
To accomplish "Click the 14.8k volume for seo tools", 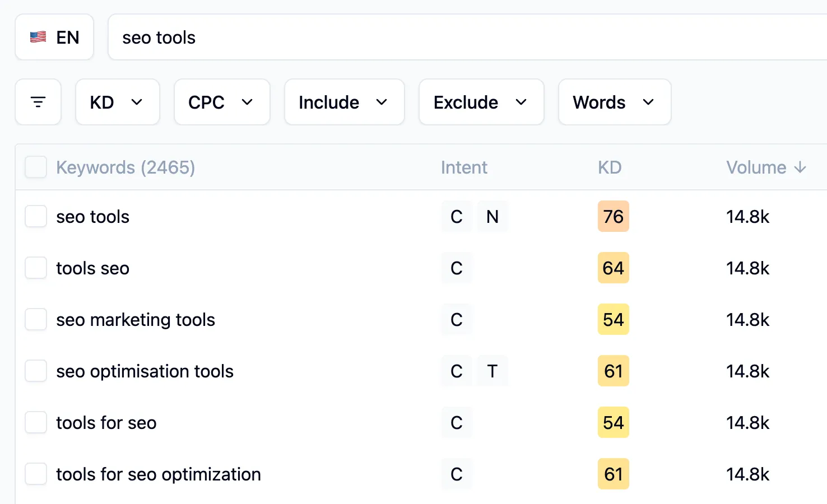I will point(748,217).
